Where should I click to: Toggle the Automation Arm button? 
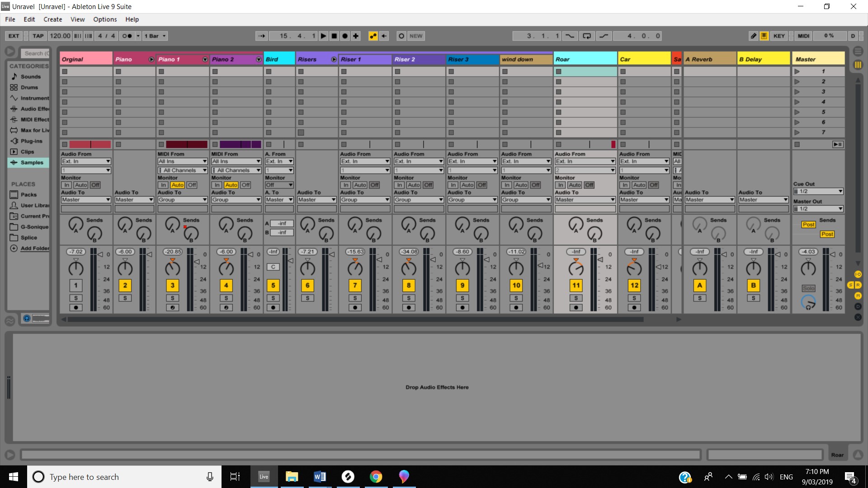[373, 36]
